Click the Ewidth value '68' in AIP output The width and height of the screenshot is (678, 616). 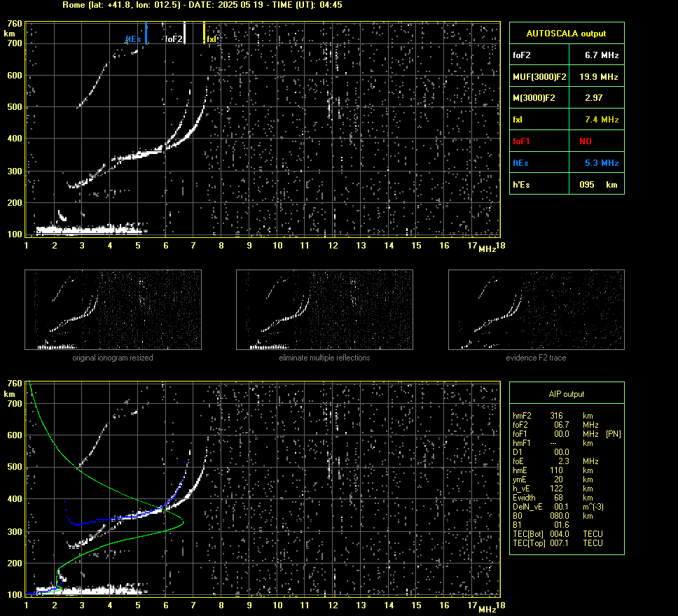click(x=559, y=498)
